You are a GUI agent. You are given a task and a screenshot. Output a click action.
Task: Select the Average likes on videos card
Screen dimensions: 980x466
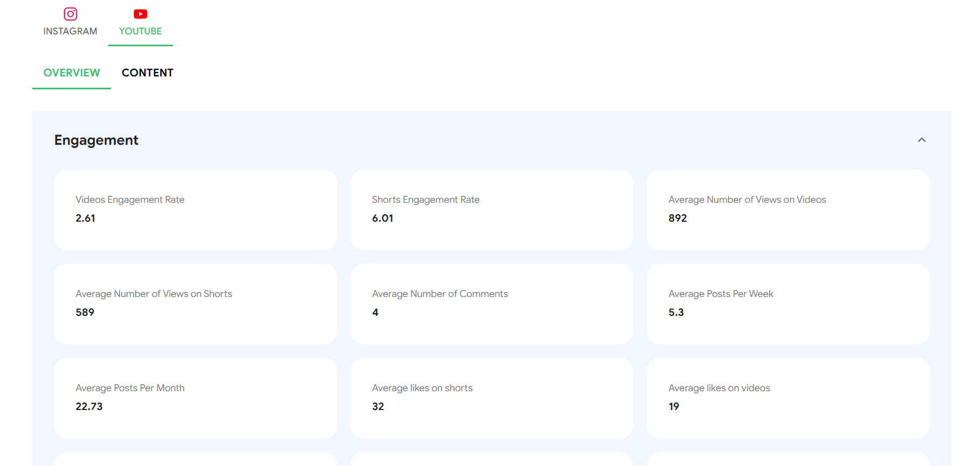(788, 398)
